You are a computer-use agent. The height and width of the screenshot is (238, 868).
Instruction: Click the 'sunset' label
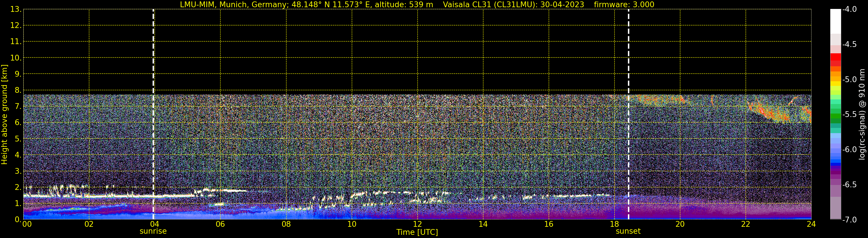tap(628, 231)
